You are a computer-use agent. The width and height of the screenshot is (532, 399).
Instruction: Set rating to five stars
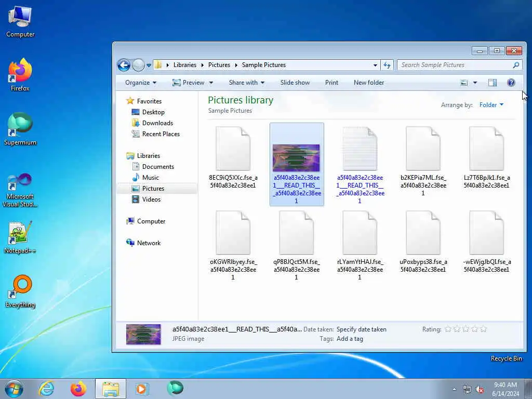(484, 329)
